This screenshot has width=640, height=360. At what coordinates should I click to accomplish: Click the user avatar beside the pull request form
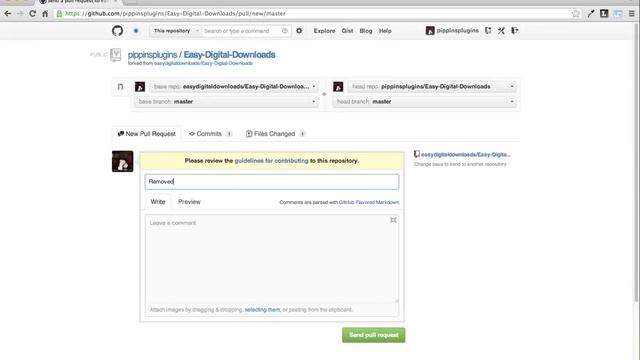(x=122, y=161)
